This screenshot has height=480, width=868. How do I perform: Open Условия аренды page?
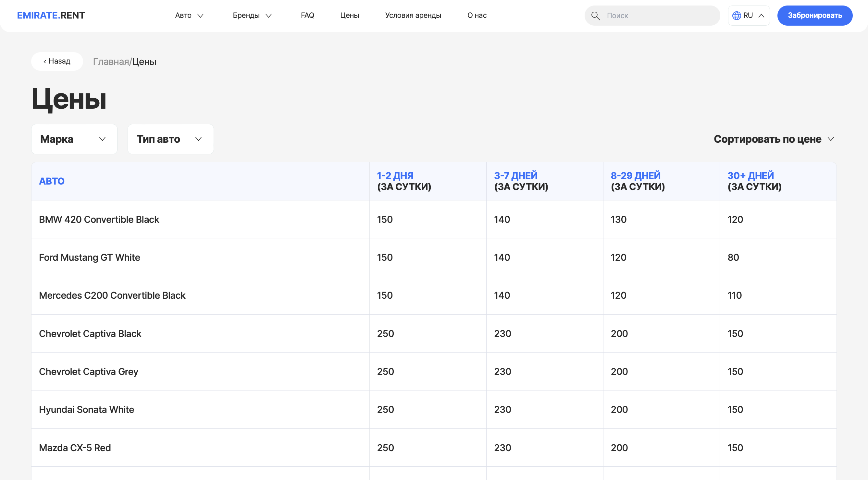(413, 15)
